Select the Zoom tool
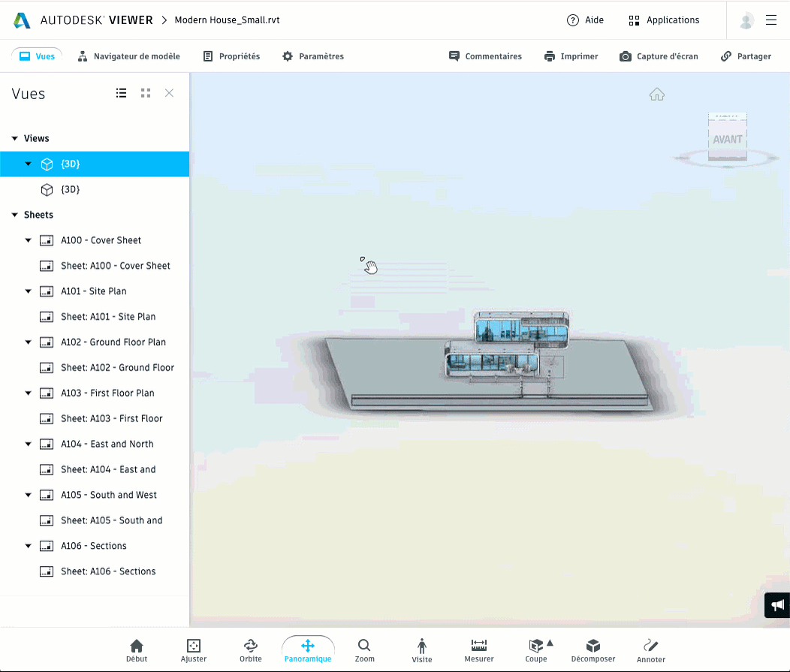 (x=364, y=651)
